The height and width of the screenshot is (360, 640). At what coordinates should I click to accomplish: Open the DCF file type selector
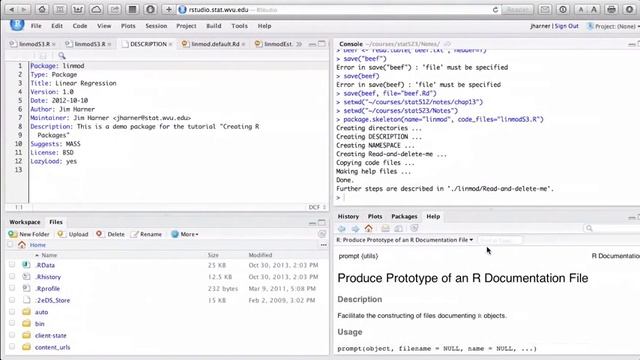click(317, 207)
